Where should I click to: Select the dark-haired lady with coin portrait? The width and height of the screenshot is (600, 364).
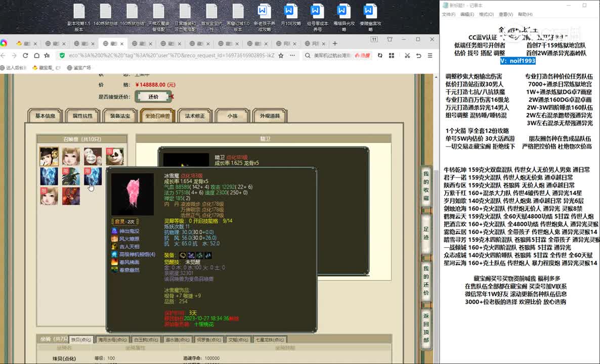(50, 156)
